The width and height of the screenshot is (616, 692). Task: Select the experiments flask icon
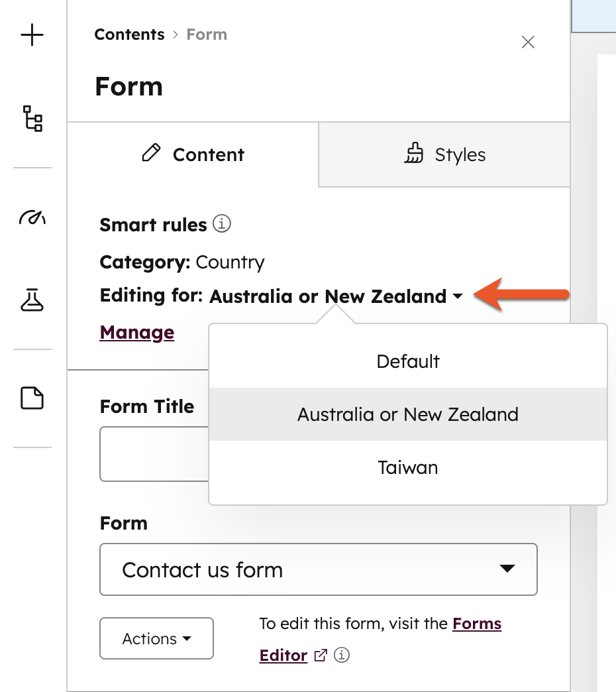coord(31,300)
